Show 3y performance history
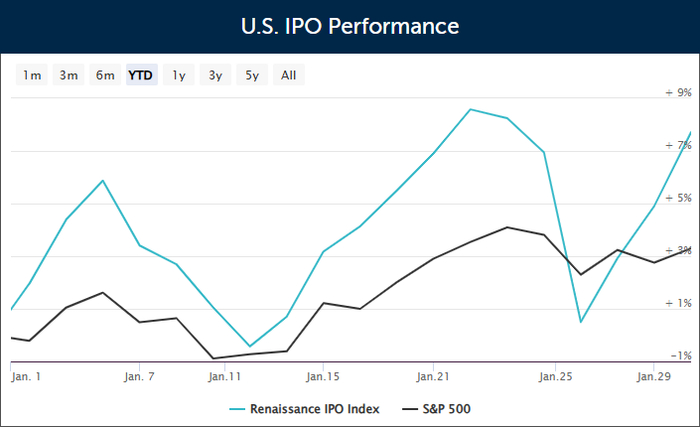The height and width of the screenshot is (427, 700). (215, 75)
